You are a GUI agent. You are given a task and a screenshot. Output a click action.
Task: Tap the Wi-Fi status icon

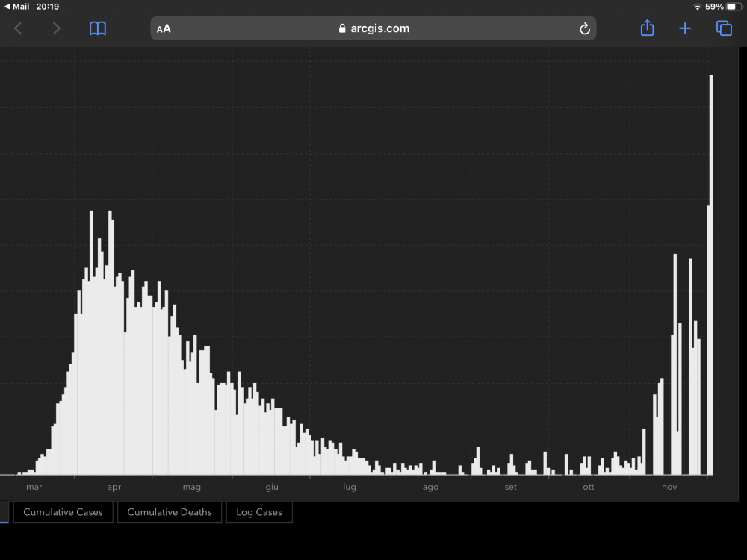click(698, 7)
